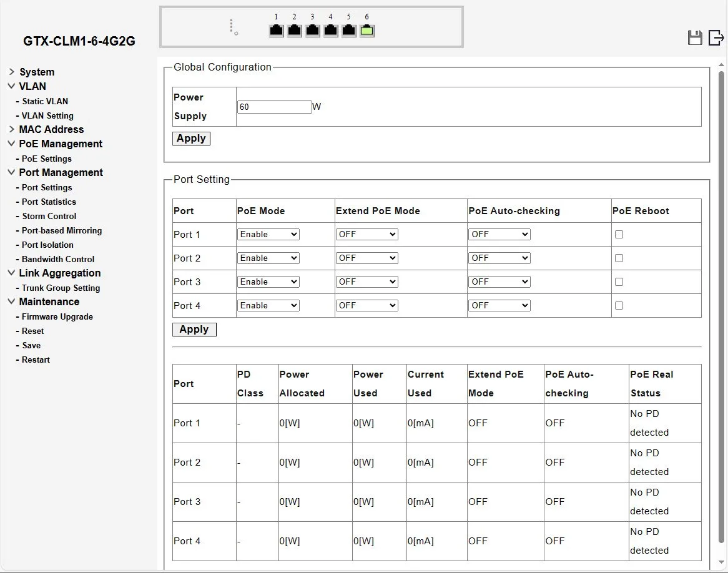Click port 2 icon on switch panel
The width and height of the screenshot is (728, 573).
click(x=295, y=31)
